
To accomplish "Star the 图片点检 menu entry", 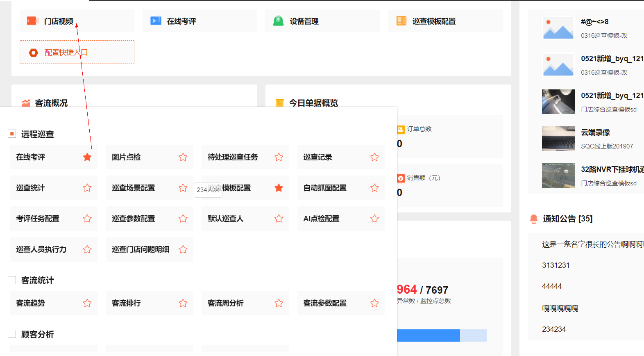I will (183, 157).
